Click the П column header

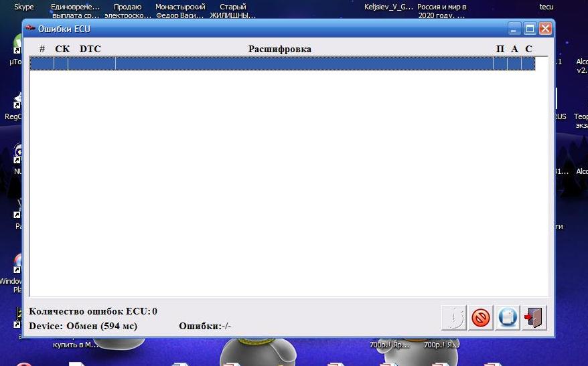coord(500,49)
